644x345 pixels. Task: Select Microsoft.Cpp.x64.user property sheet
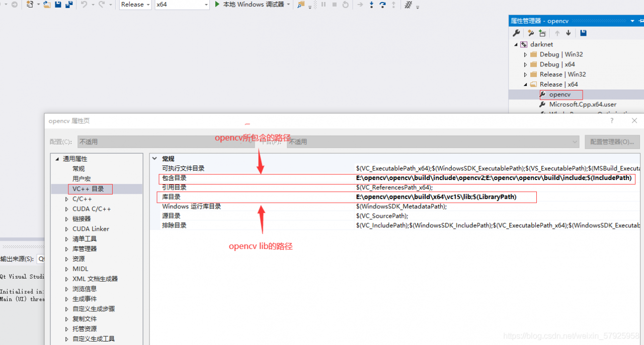pos(583,104)
